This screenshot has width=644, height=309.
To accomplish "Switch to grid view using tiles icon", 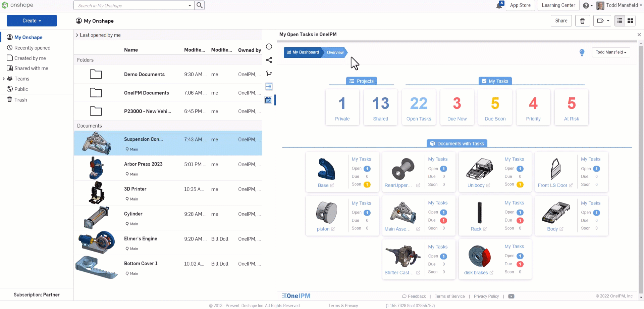I will click(x=630, y=20).
